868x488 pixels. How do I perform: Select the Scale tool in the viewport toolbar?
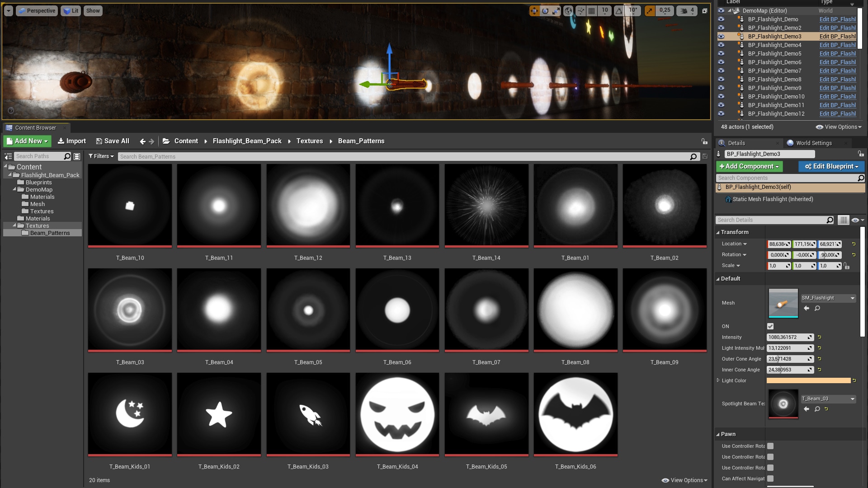point(557,10)
